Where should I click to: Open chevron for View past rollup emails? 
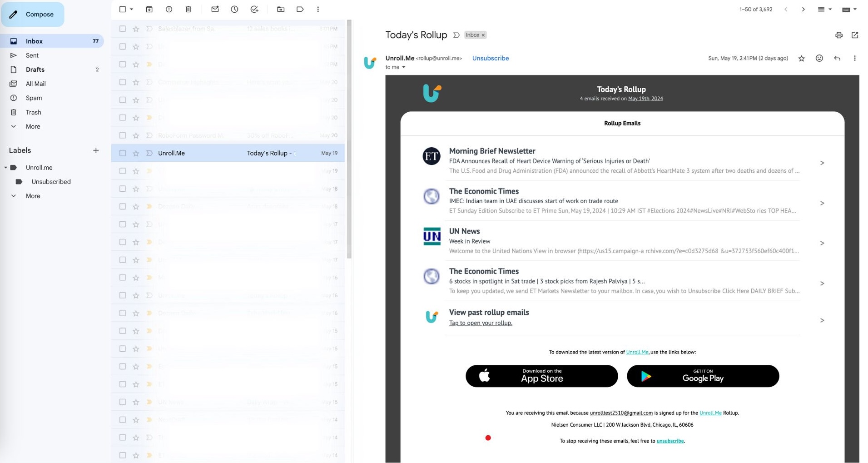point(822,320)
